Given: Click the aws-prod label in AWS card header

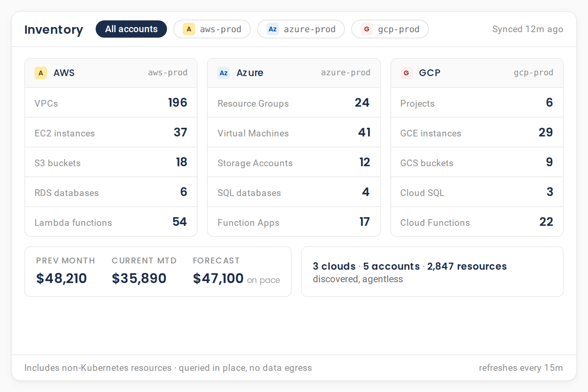Looking at the screenshot, I should [x=168, y=73].
